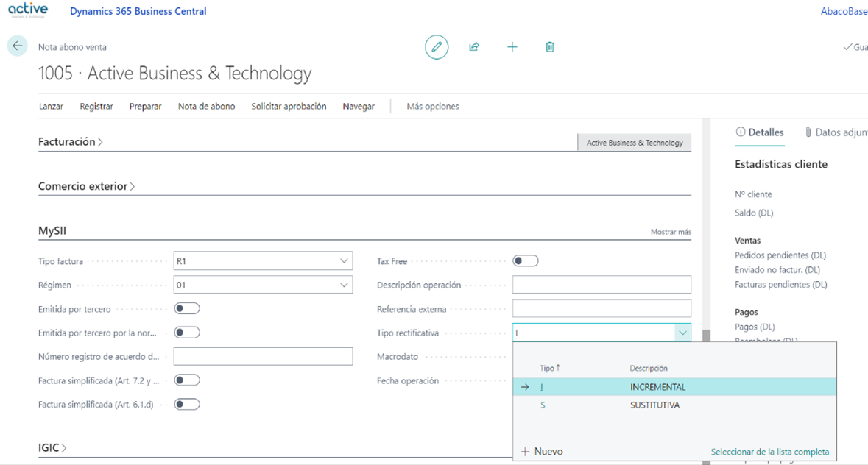Enable Emitida por tercero por la nor... switch

point(186,333)
